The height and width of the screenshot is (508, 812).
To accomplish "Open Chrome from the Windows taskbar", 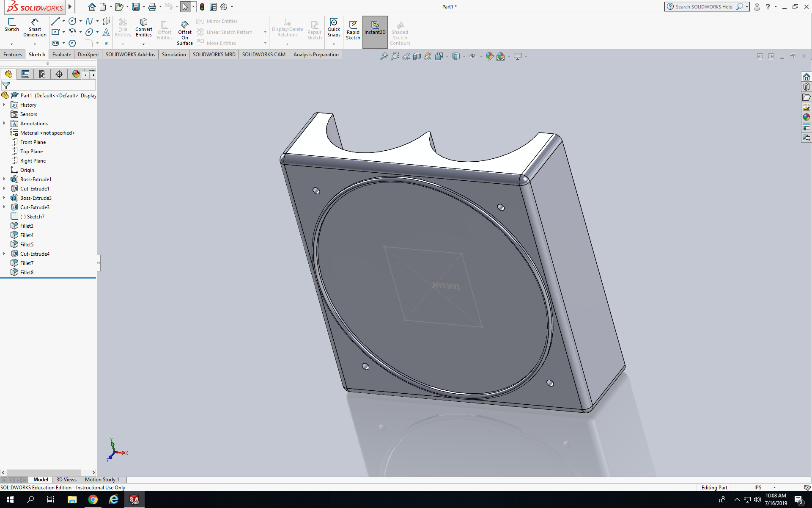I will click(x=93, y=500).
